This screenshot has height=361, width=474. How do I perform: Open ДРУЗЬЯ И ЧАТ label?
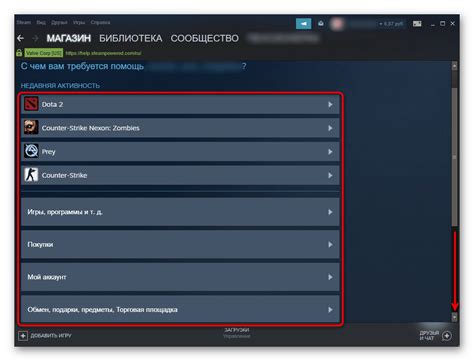[429, 335]
